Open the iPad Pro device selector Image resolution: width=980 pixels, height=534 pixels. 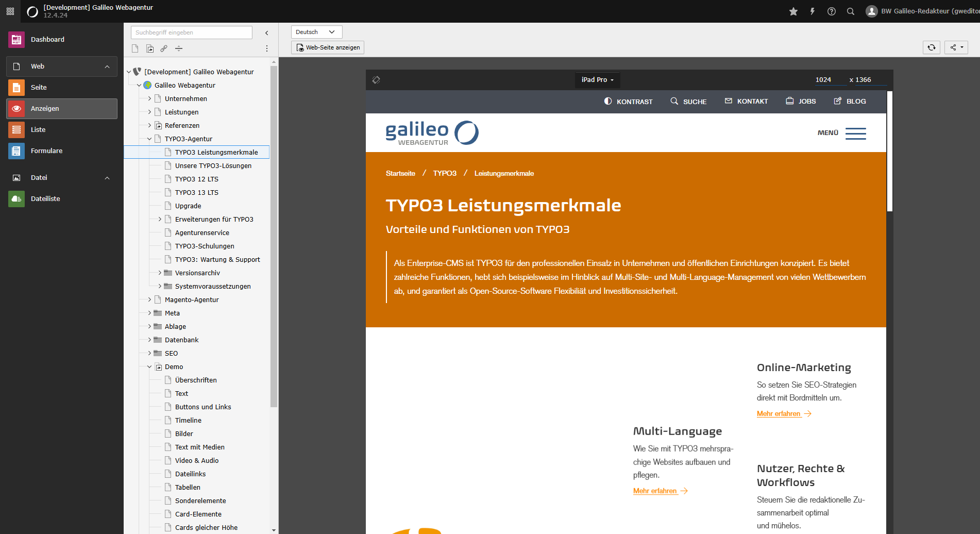click(x=597, y=79)
